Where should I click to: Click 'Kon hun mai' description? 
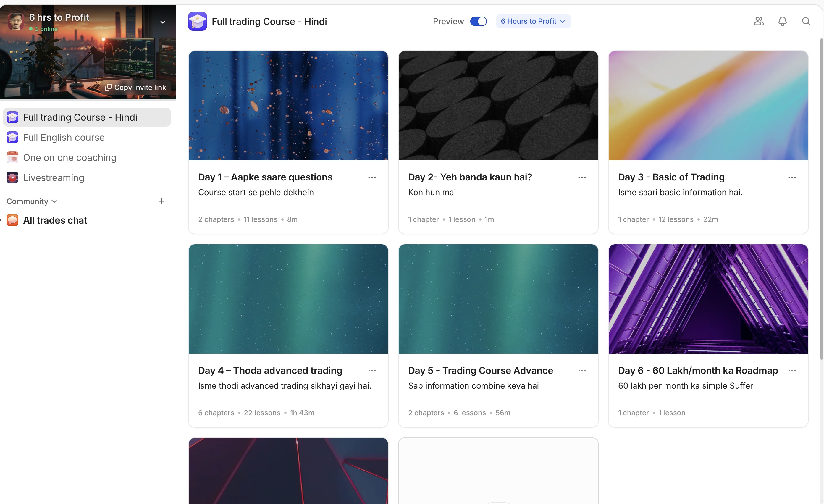click(x=432, y=192)
